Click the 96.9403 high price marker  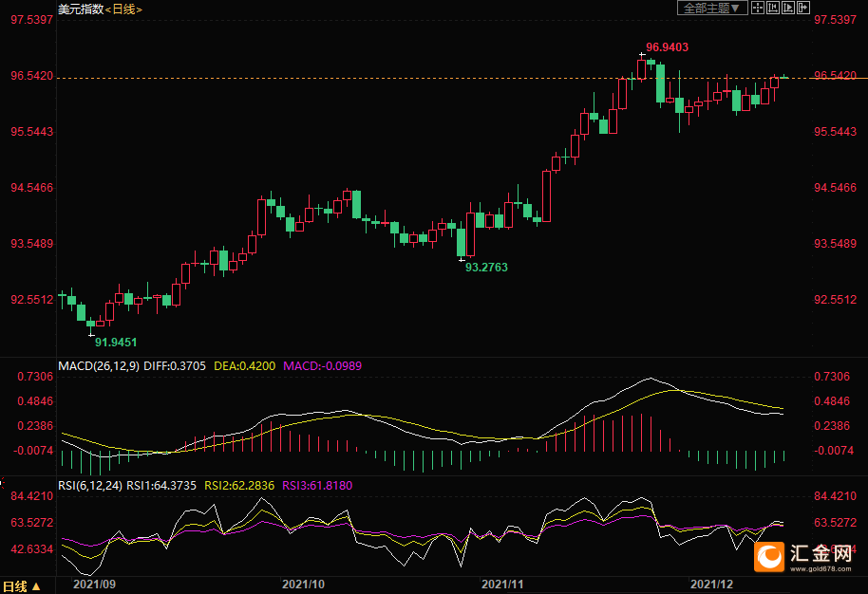[x=667, y=47]
